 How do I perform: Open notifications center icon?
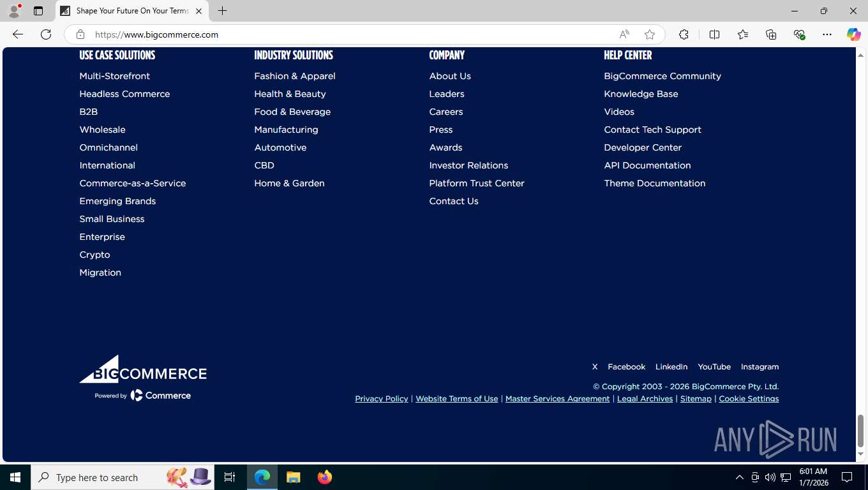[x=848, y=477]
